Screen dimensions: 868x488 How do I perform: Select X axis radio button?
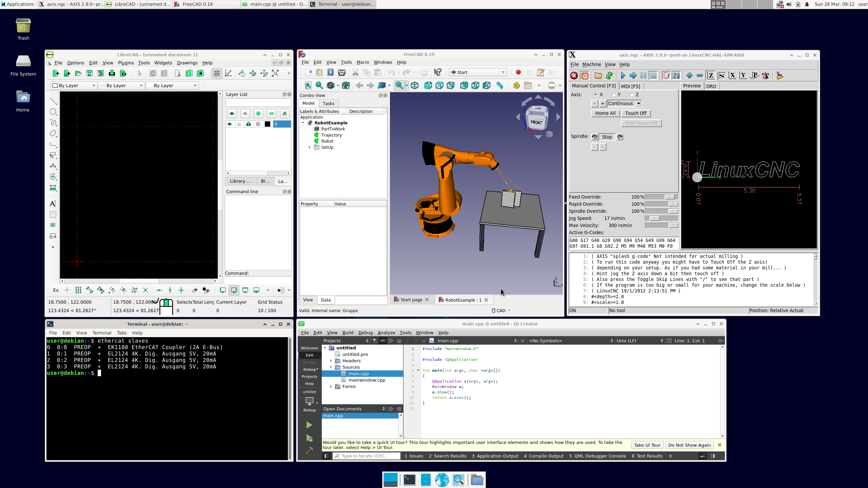tap(596, 95)
